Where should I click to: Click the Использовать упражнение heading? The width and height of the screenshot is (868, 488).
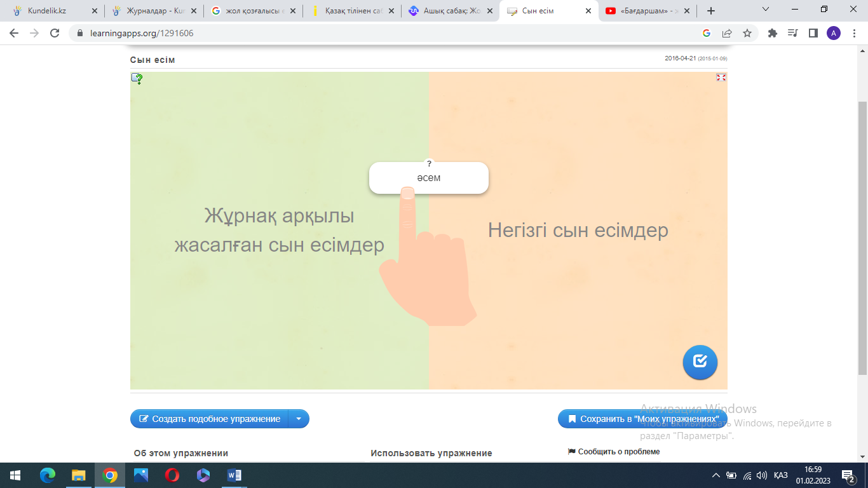click(x=431, y=453)
